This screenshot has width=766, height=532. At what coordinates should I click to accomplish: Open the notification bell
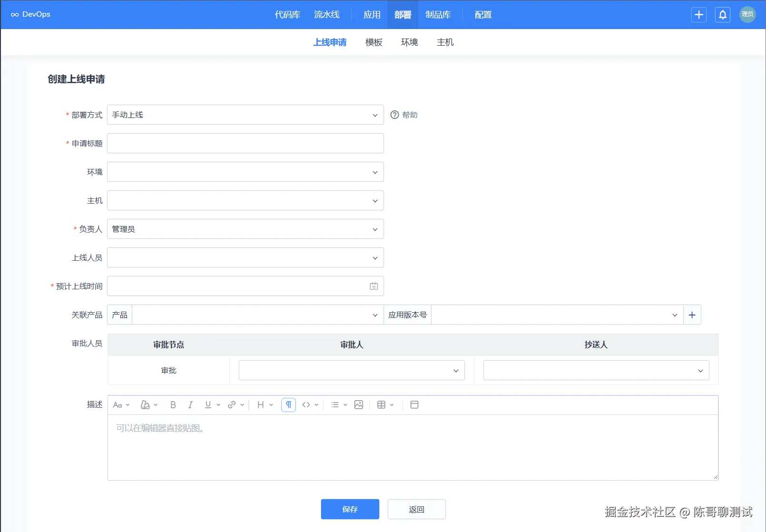coord(723,15)
